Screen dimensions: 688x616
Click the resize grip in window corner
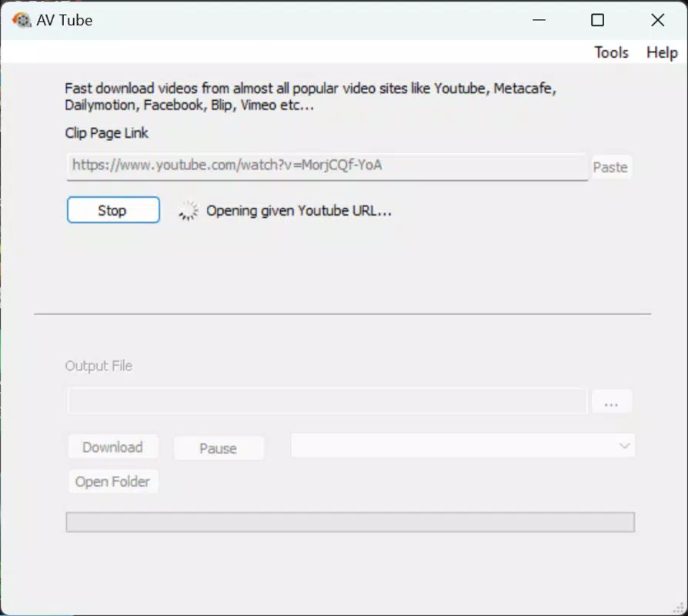(x=679, y=608)
